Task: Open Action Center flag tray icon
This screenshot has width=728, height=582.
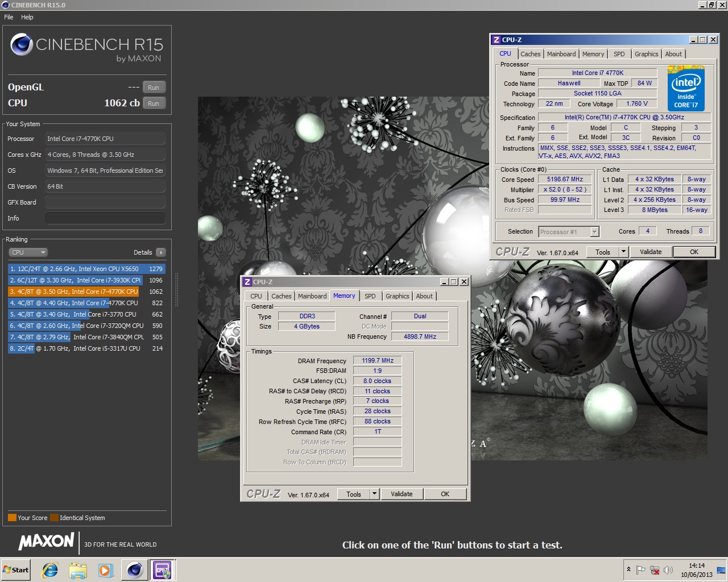Action: (641, 570)
